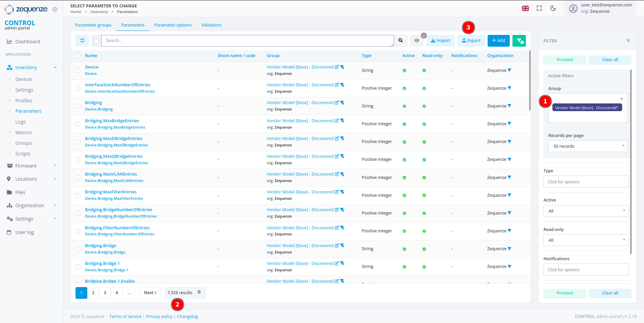Open the Validators tab
644x323 pixels.
(211, 25)
